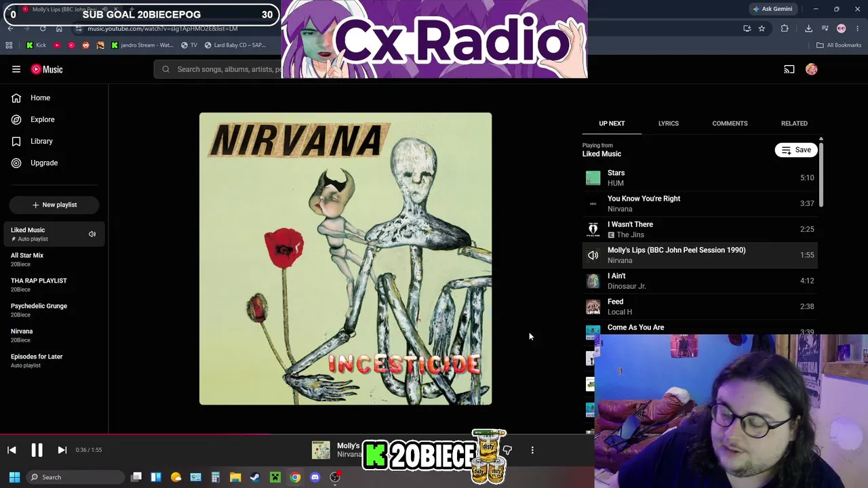Select Molly's Lips (BBC John Peel Session 1990)

click(x=700, y=255)
